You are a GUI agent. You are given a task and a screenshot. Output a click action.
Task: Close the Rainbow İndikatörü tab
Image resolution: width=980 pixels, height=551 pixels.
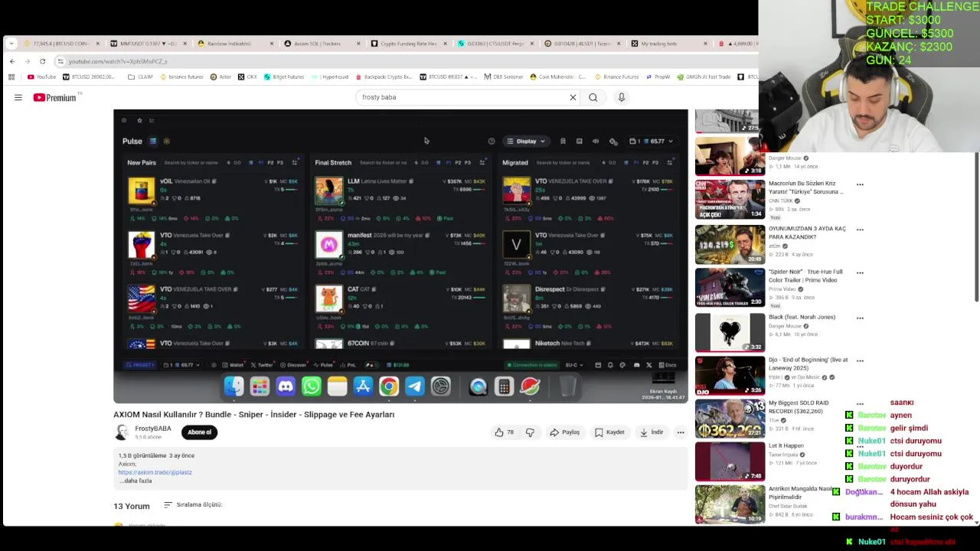pos(271,44)
